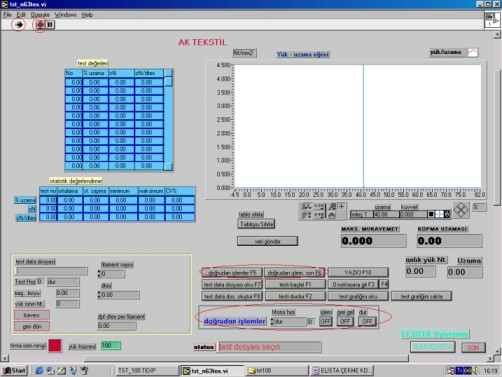
Task: Click the green yük hücresi 100 field
Action: pos(111,346)
